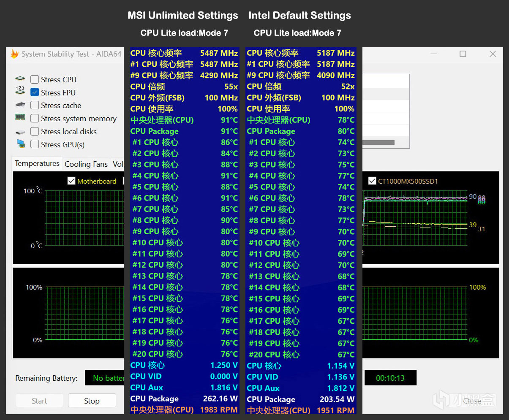
Task: Click the 1951 RPM fan speed value
Action: (336, 410)
